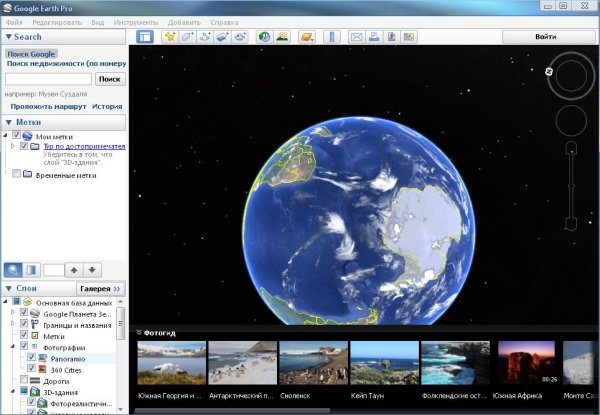
Task: Collapse the Search panel triangle
Action: [9, 37]
